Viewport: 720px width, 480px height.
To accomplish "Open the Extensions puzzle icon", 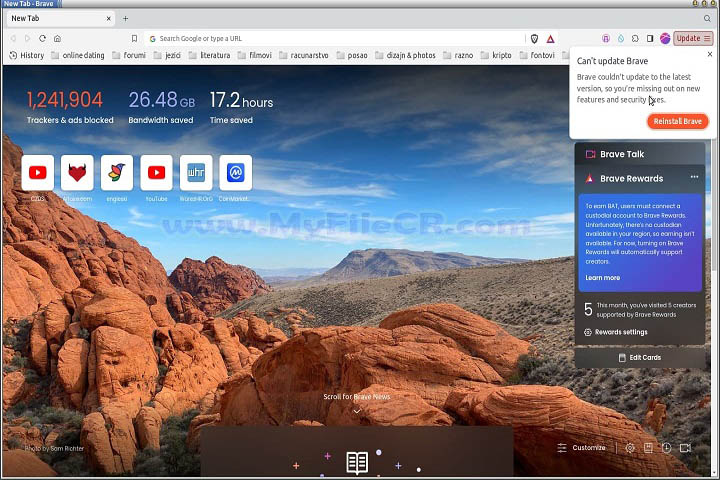I will pos(635,39).
